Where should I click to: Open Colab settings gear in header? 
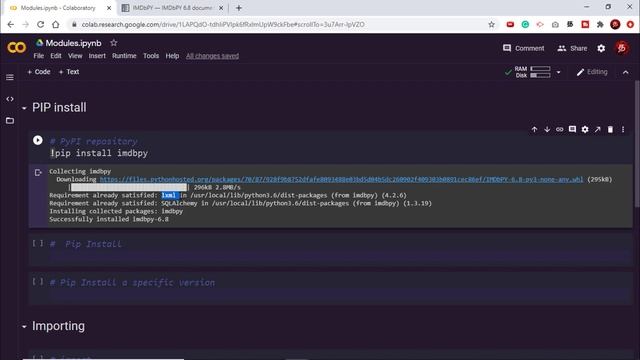601,48
